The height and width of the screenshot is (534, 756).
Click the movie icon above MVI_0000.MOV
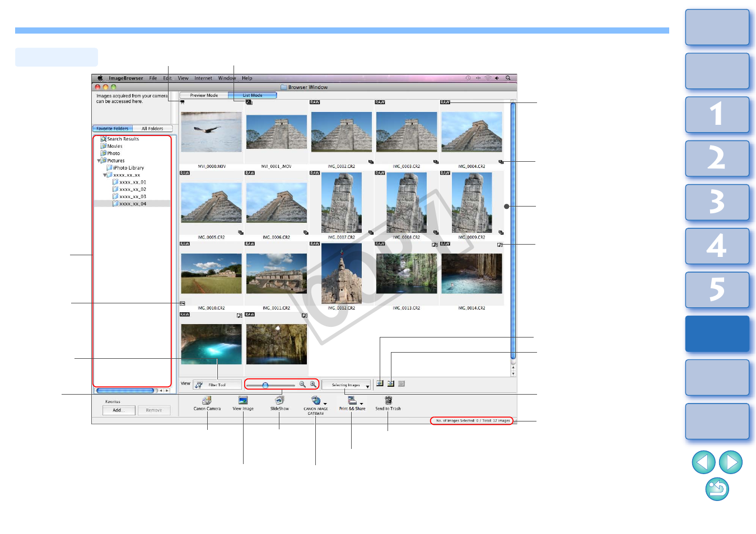pyautogui.click(x=183, y=102)
